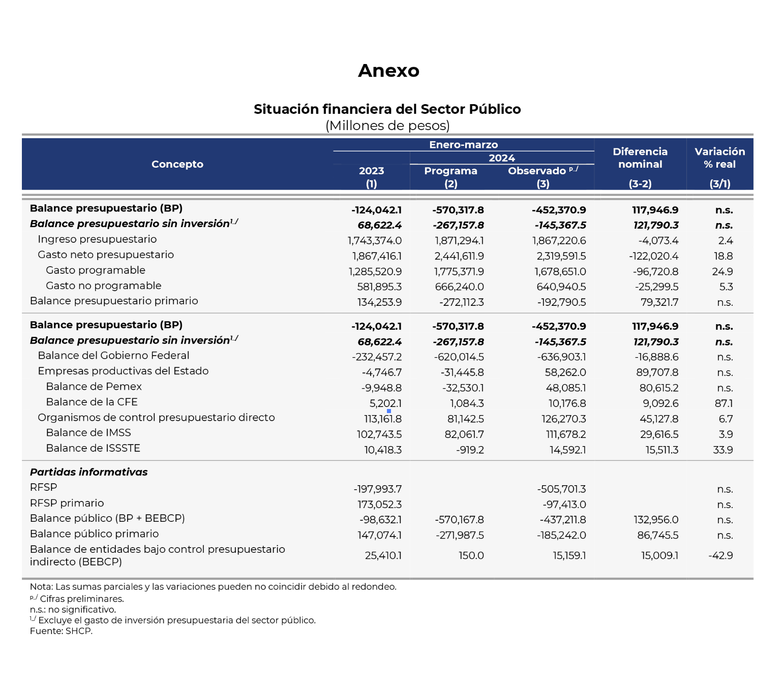Click the value 25,410.1 in BEBCP row
This screenshot has height=693, width=784.
tap(383, 556)
